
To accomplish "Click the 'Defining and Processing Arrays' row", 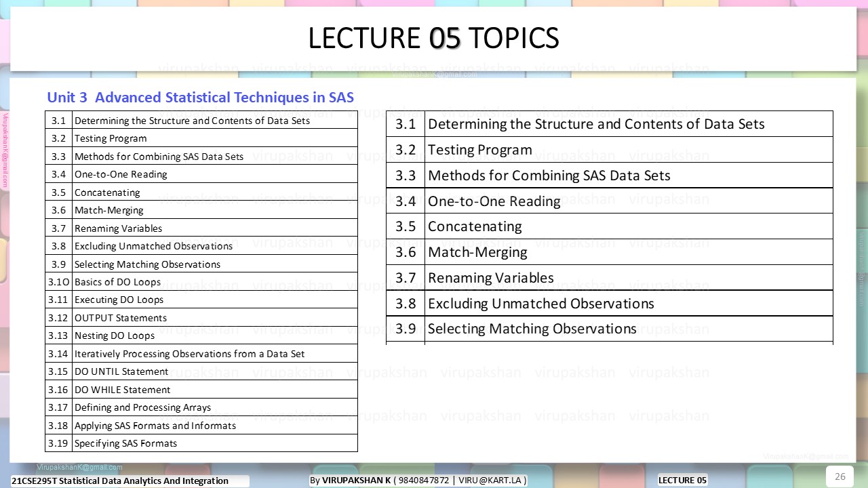I will point(201,407).
